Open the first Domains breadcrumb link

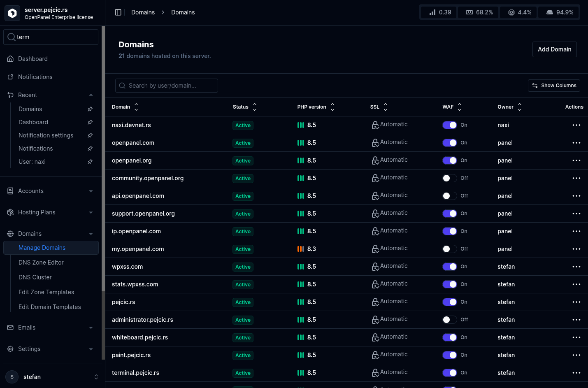pos(143,12)
